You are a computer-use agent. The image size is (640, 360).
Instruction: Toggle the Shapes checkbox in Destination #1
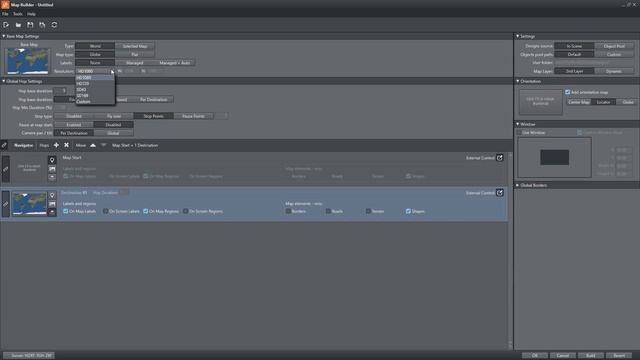409,211
